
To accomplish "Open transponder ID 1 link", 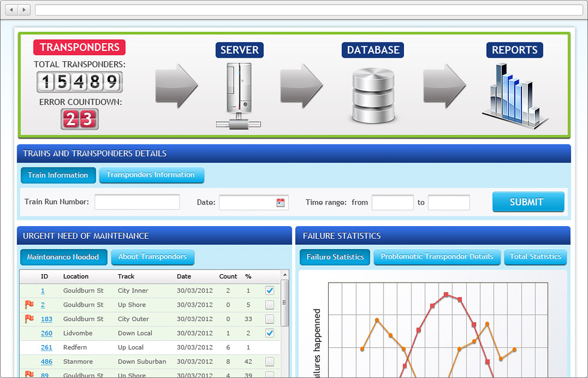I will pyautogui.click(x=43, y=290).
